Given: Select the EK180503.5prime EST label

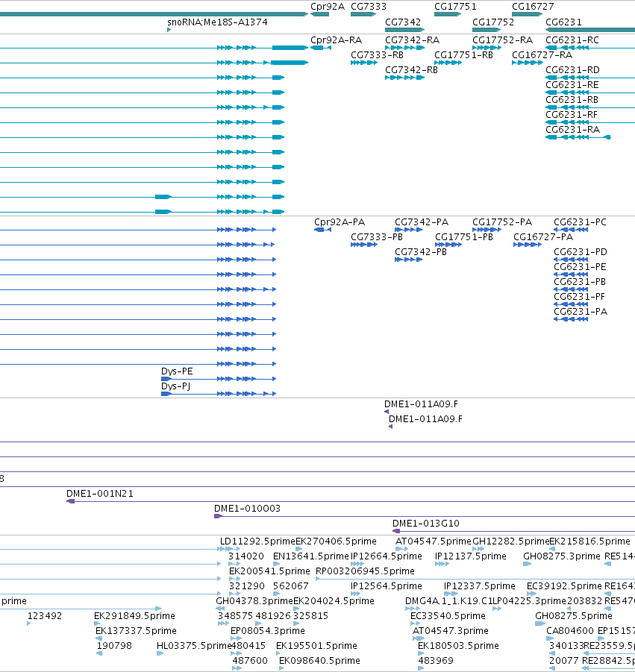Looking at the screenshot, I should click(458, 647).
